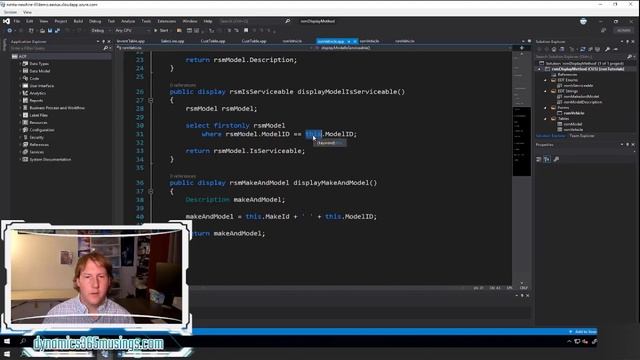Expand the Analytics node
Viewport: 640px width, 360px height.
click(20, 93)
